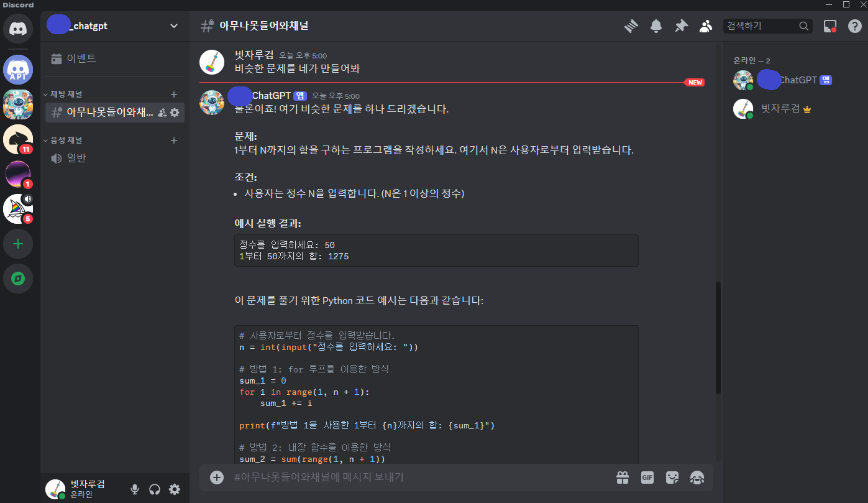The width and height of the screenshot is (868, 503).
Task: Open the Threads icon in channel header
Action: [631, 26]
